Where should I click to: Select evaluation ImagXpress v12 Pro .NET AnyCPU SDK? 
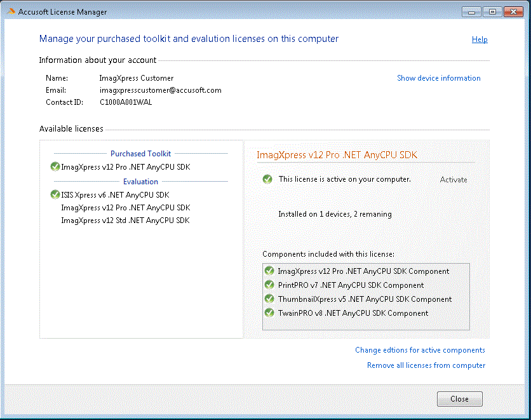pos(125,208)
